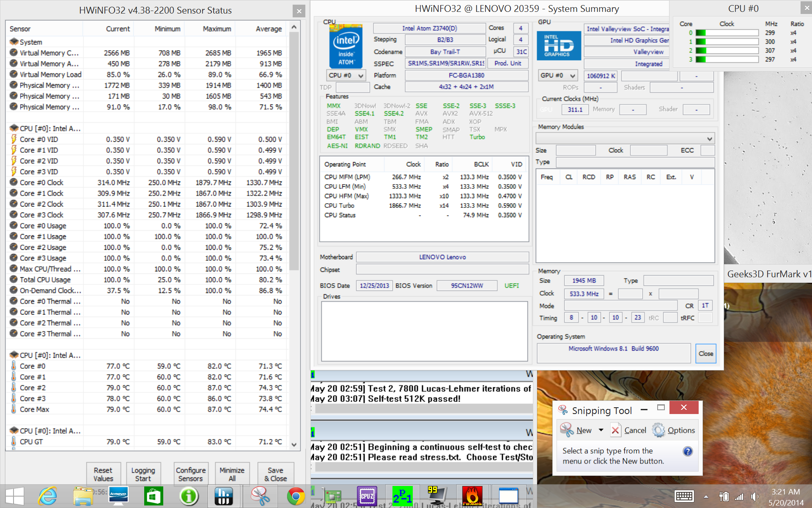Click the green circuit board taskbar icon
This screenshot has width=812, height=508.
[332, 496]
